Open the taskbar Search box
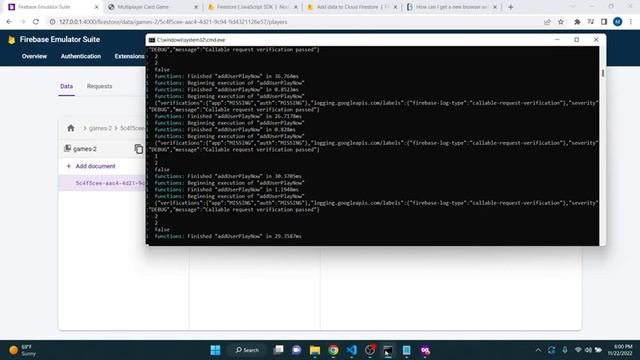 tap(247, 350)
